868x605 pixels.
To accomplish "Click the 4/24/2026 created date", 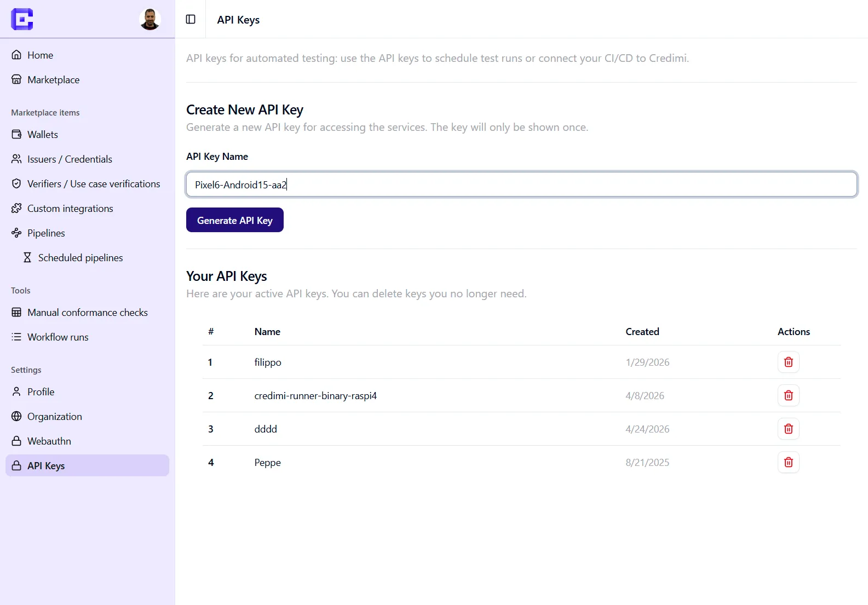I will tap(647, 429).
